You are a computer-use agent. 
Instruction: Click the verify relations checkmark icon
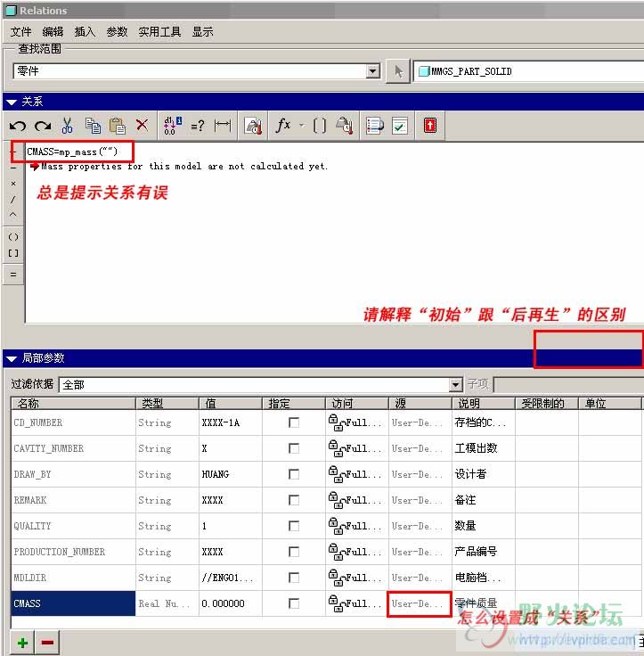[x=400, y=126]
